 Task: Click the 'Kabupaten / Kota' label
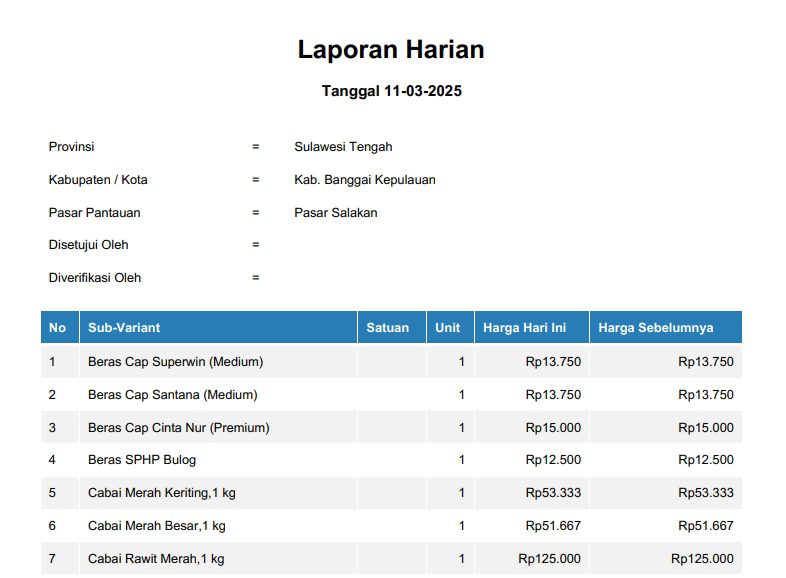[x=98, y=180]
